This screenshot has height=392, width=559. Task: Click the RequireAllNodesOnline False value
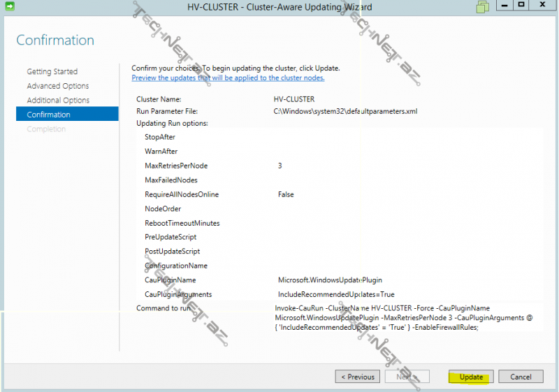286,195
